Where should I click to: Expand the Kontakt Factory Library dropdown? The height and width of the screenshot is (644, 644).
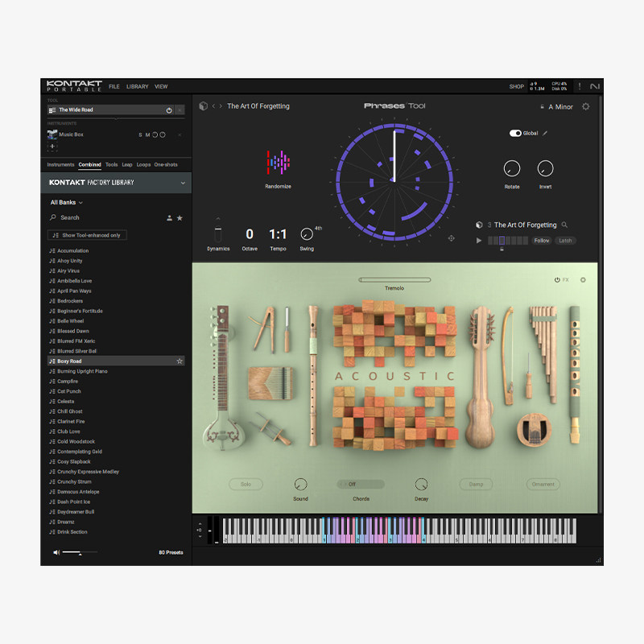tap(183, 183)
